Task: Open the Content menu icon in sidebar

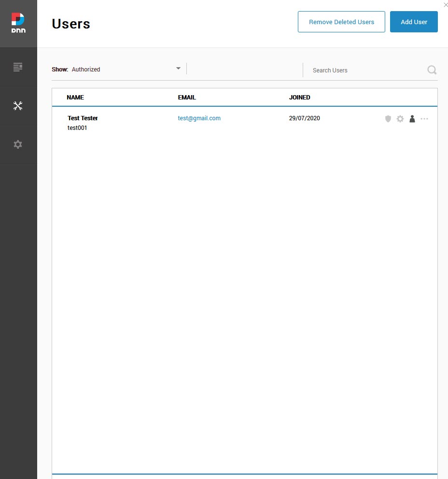Action: click(x=18, y=67)
